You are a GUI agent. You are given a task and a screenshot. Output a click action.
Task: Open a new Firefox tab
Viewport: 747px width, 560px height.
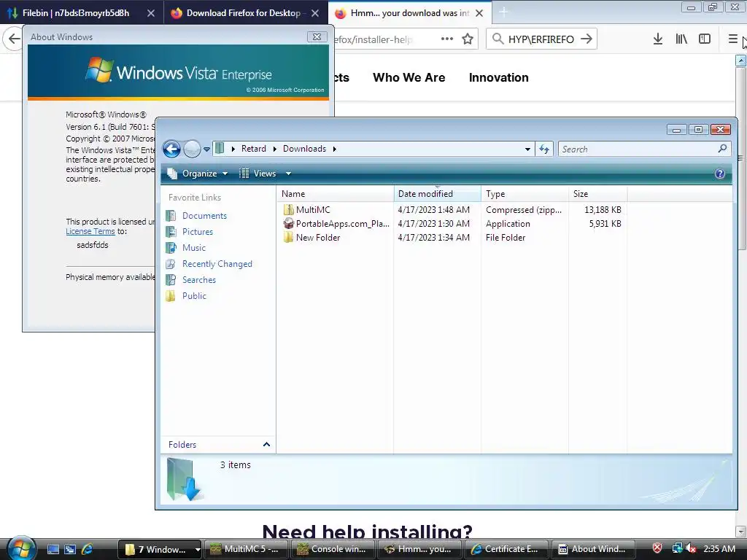pyautogui.click(x=503, y=12)
